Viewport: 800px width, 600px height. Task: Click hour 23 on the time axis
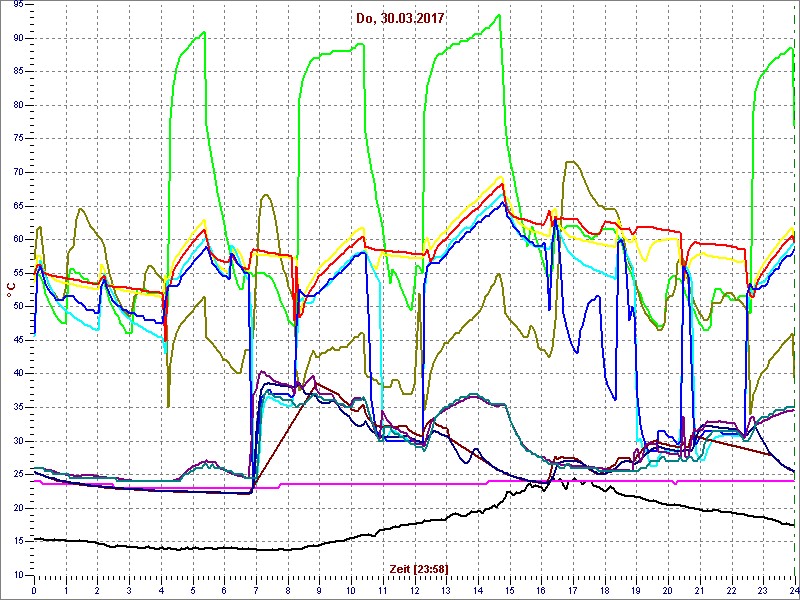tap(763, 590)
